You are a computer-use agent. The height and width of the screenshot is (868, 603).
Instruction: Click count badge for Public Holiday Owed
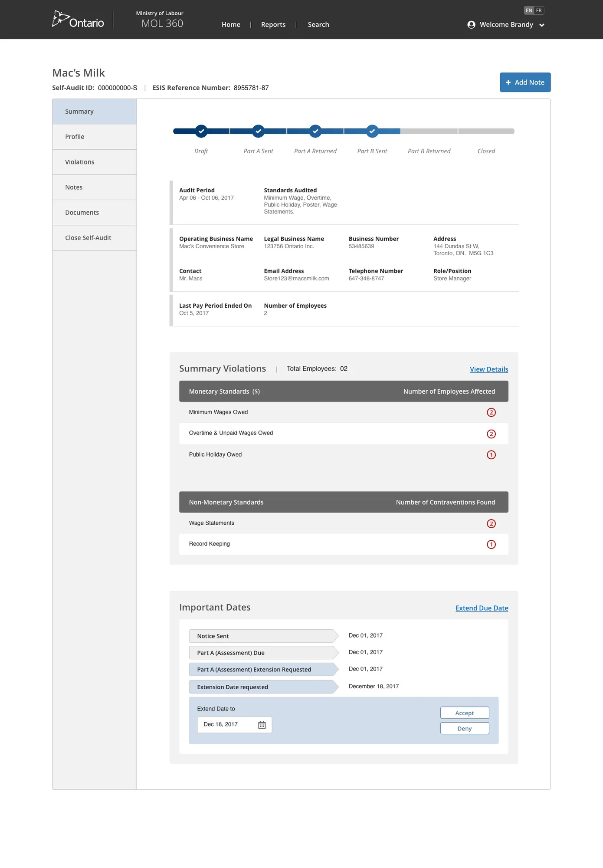pyautogui.click(x=491, y=455)
